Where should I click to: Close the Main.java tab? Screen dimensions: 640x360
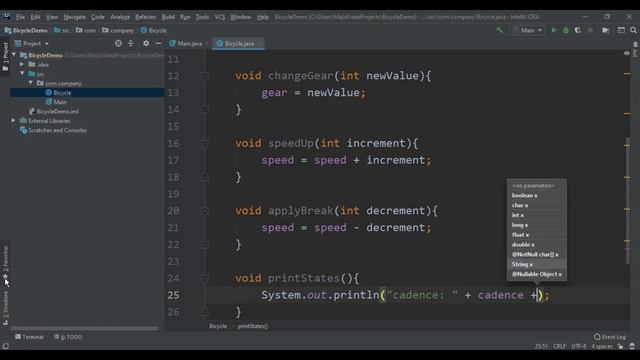point(207,43)
